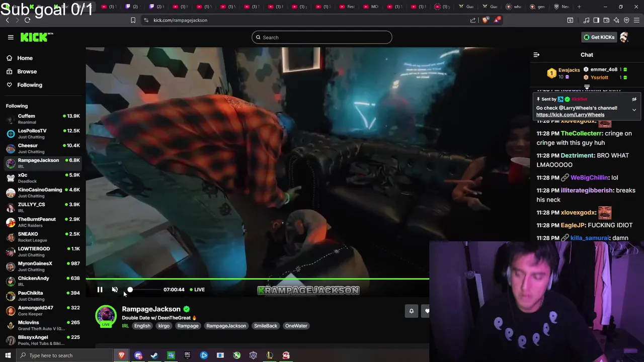Open ZULLYY_CS channel in sidebar
The height and width of the screenshot is (362, 644).
point(43,207)
